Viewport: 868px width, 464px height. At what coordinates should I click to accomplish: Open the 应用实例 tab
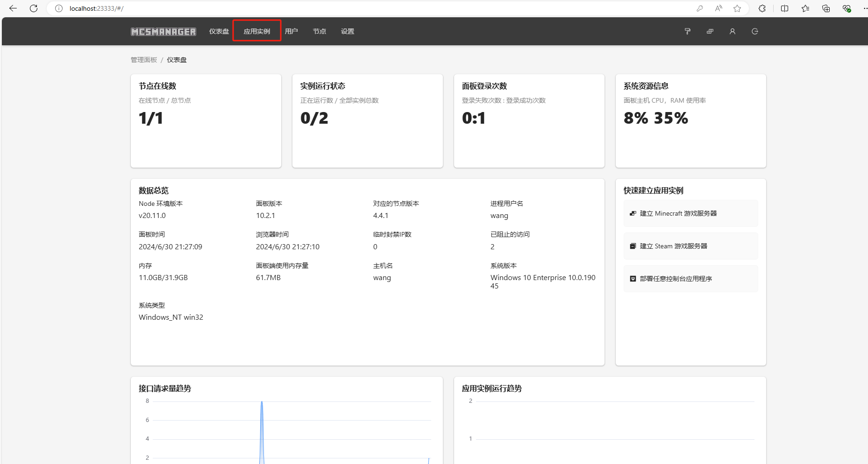[x=256, y=31]
